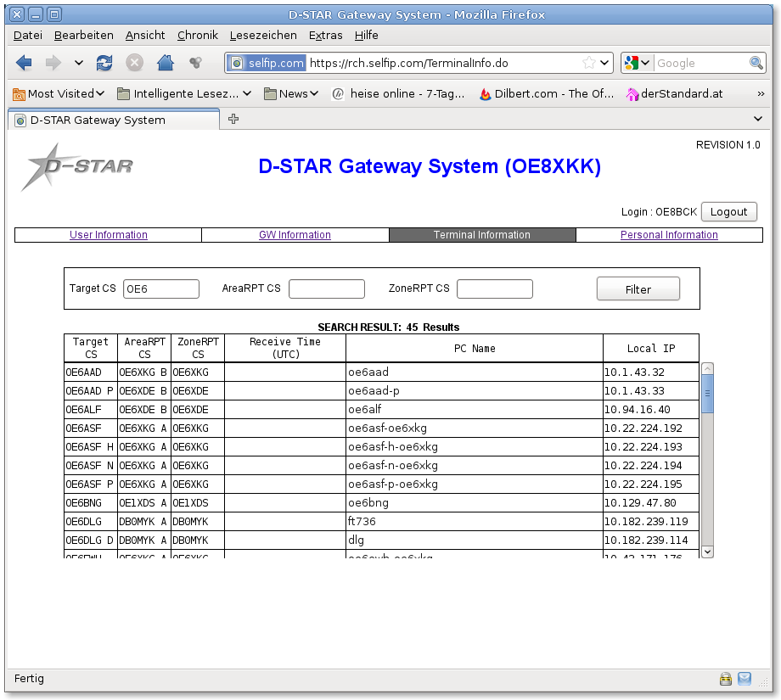Click the Filter button
Image resolution: width=781 pixels, height=700 pixels.
638,289
